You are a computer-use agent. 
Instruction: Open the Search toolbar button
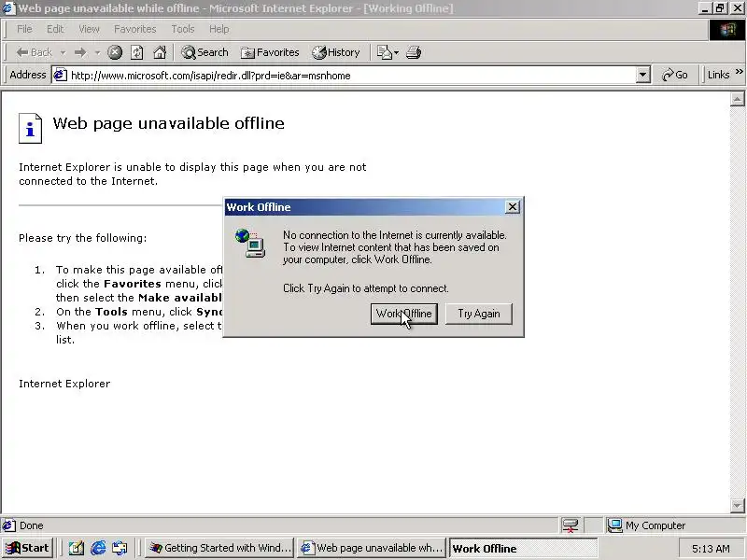[204, 52]
